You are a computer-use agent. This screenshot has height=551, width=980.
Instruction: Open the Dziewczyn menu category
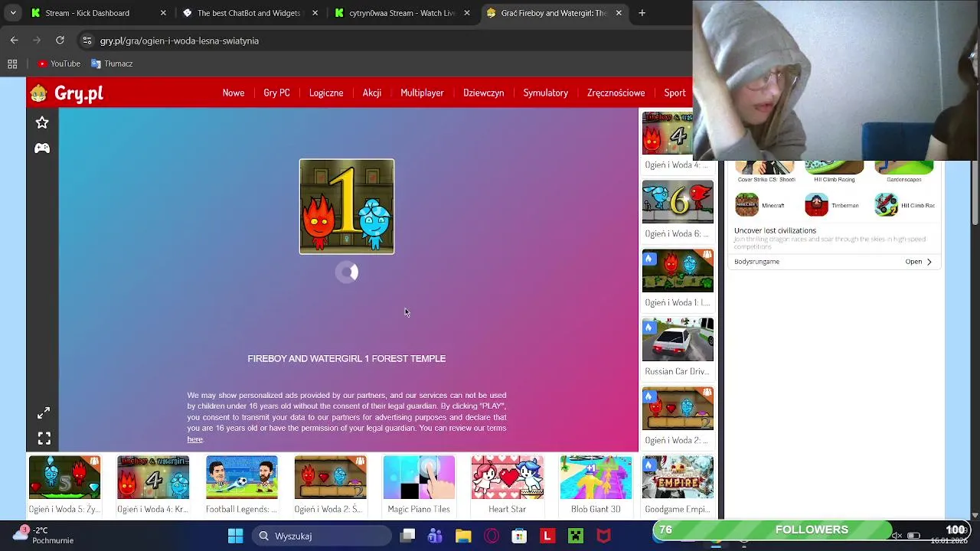(x=483, y=93)
